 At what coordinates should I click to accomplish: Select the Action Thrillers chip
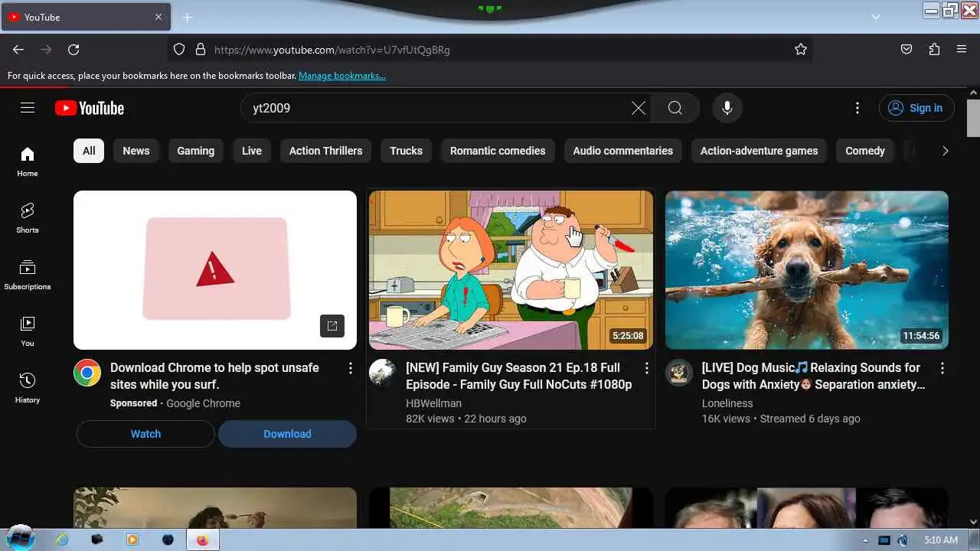pos(326,151)
